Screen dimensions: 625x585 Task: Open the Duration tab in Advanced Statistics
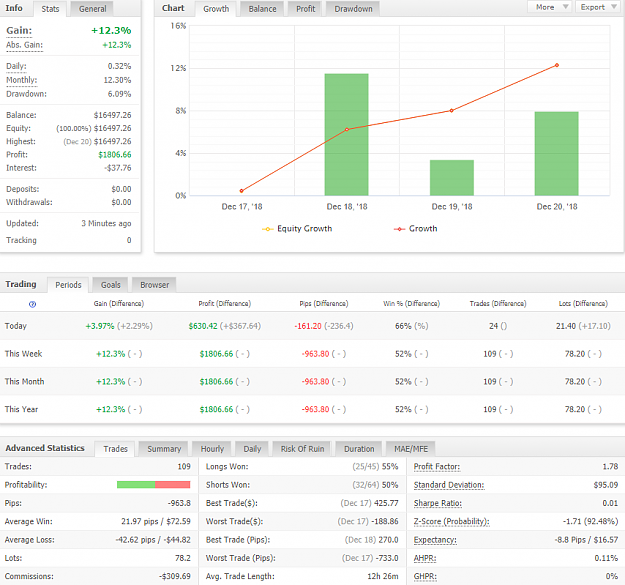point(359,449)
